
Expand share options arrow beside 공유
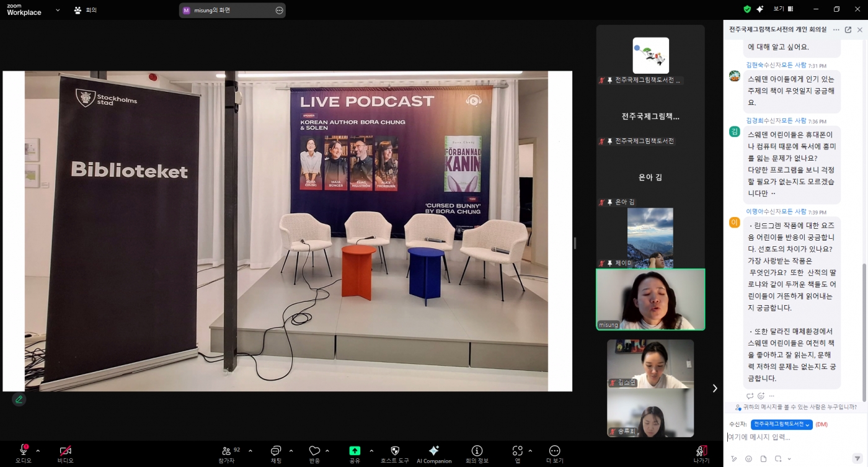[x=371, y=451]
